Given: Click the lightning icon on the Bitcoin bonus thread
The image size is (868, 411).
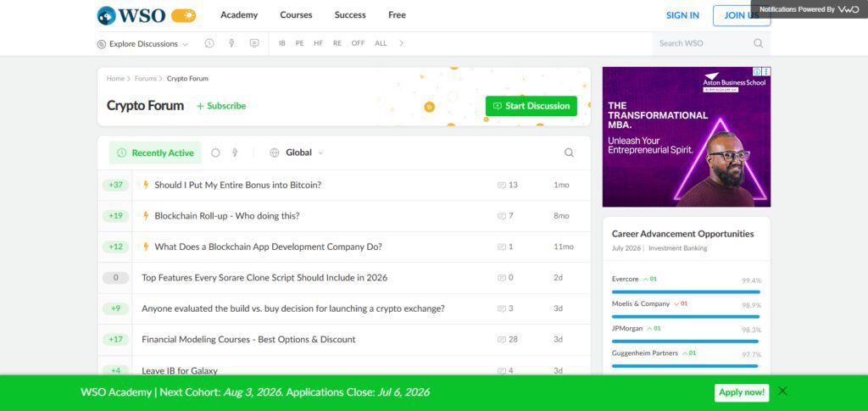Looking at the screenshot, I should click(146, 185).
